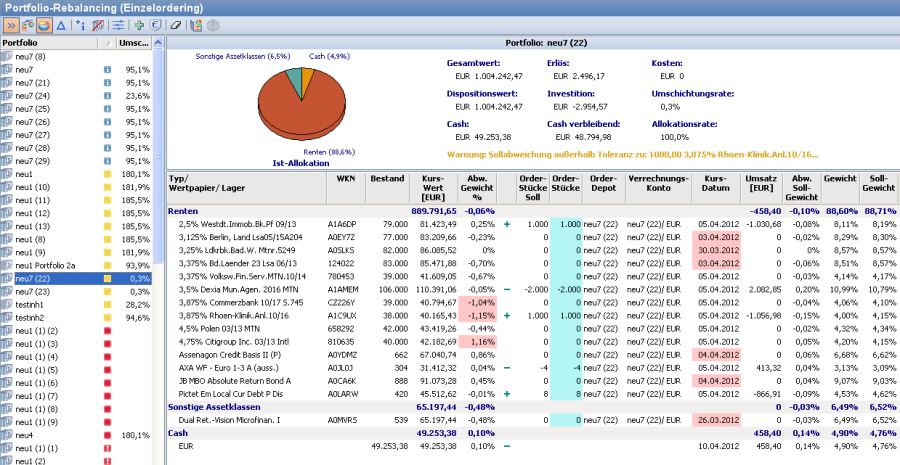This screenshot has width=900, height=465.
Task: Click the blue delta triangle icon
Action: (62, 24)
